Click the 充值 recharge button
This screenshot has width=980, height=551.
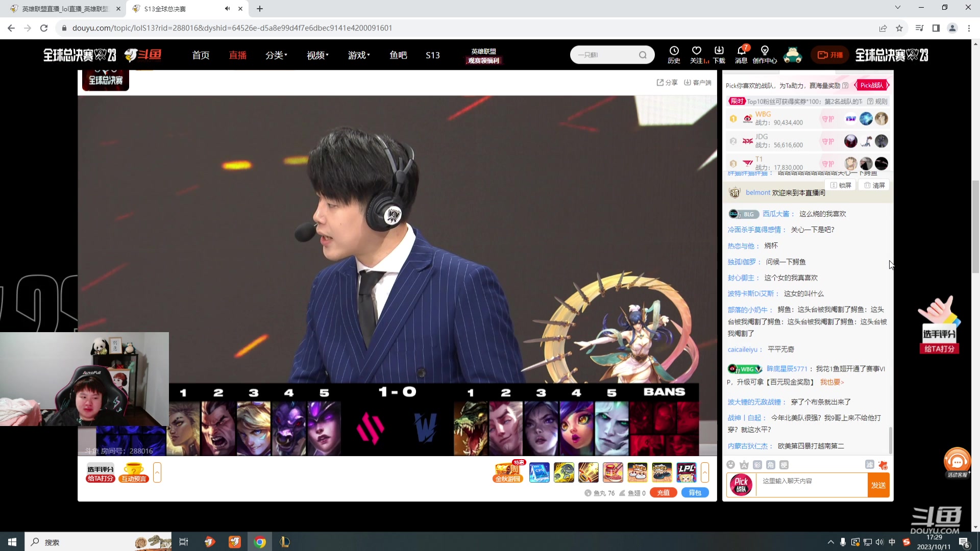pyautogui.click(x=663, y=493)
